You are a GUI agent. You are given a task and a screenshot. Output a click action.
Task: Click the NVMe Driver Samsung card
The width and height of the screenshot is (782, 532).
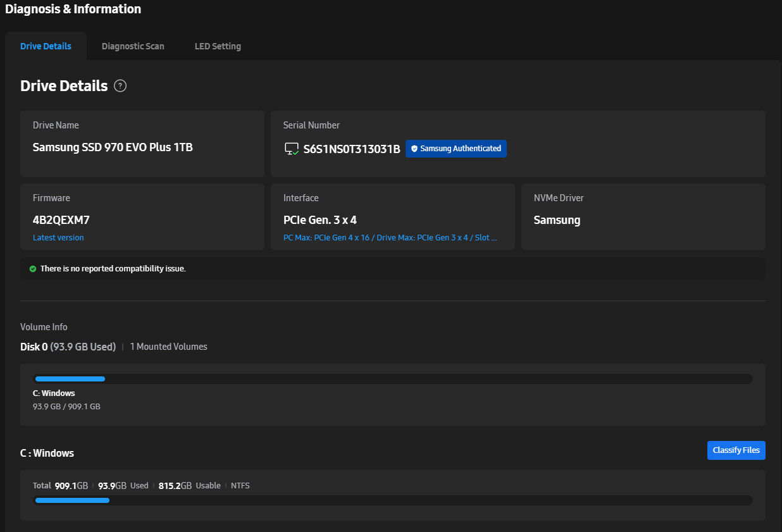643,216
